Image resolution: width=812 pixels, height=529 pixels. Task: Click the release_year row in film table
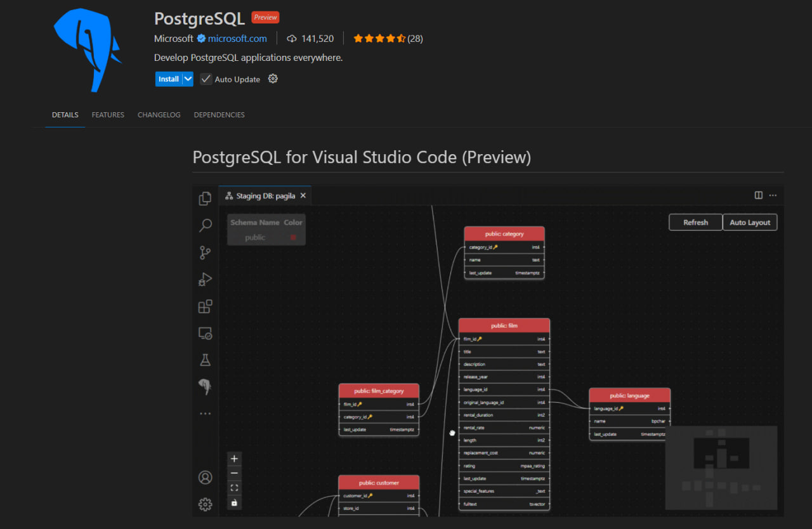(504, 377)
